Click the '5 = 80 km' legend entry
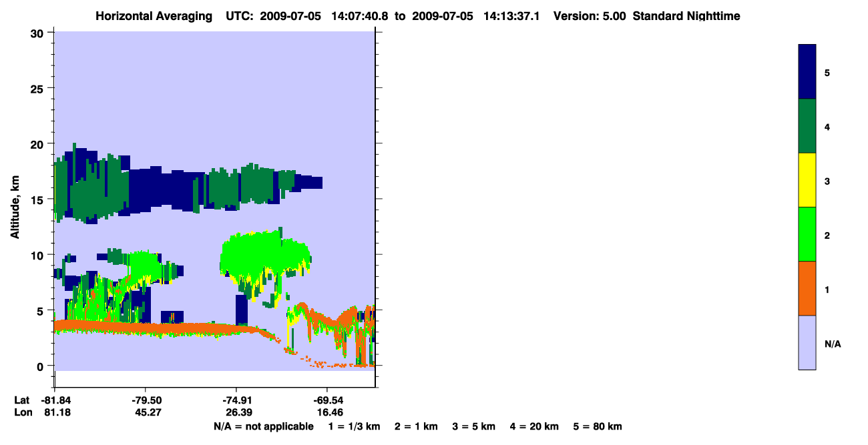 [x=598, y=426]
